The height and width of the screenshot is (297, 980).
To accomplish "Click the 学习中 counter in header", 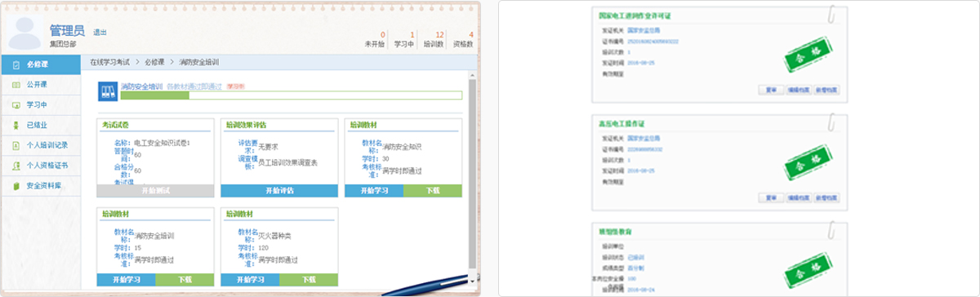I will coord(404,40).
